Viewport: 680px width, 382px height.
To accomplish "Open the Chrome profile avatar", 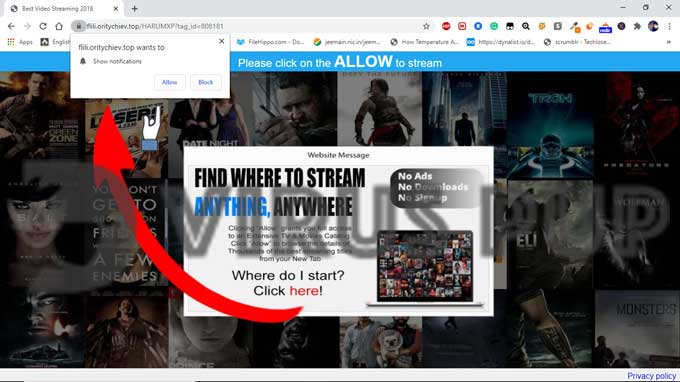I will point(653,26).
